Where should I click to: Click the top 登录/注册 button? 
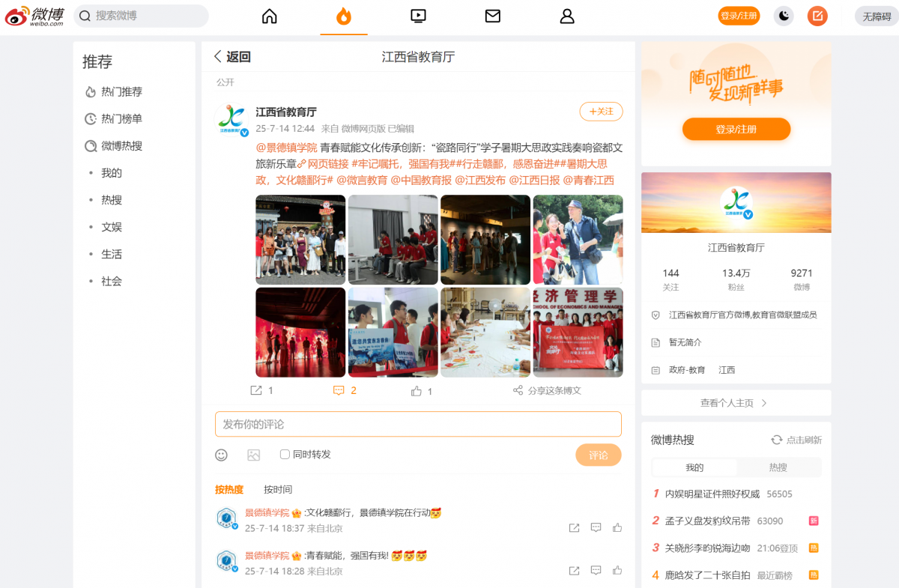pyautogui.click(x=739, y=16)
